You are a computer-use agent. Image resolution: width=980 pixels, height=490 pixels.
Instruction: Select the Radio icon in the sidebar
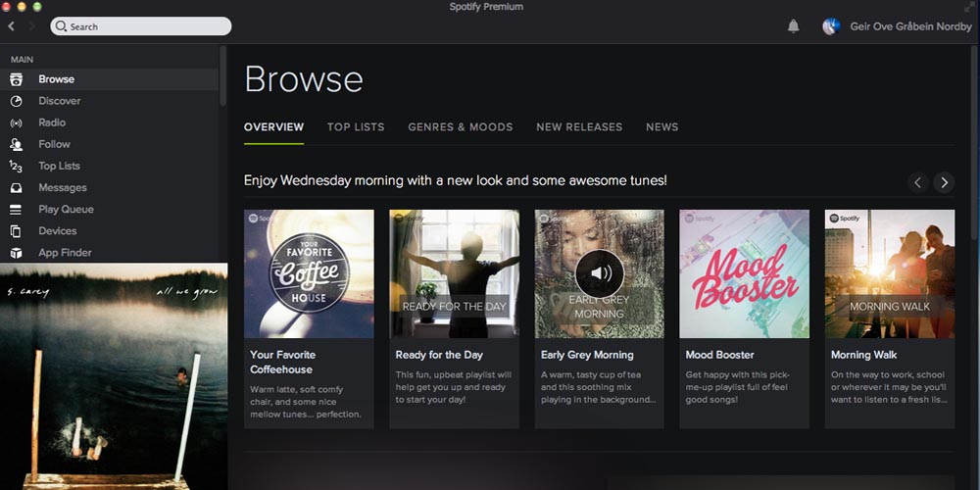coord(16,122)
